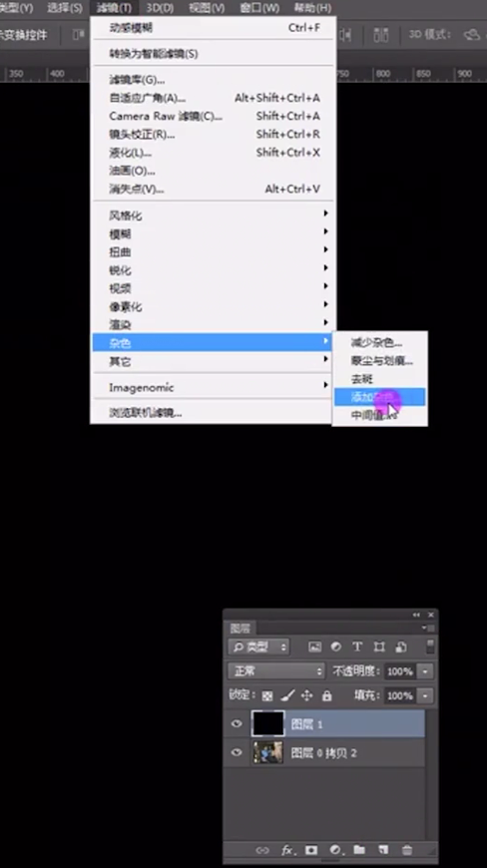Create a new layer
Image resolution: width=487 pixels, height=868 pixels.
(x=383, y=850)
